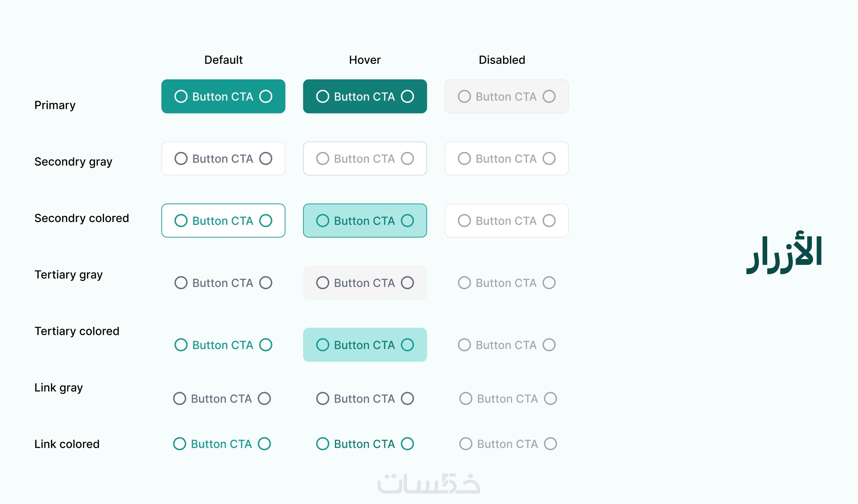Click right circle icon in Secondry gray default button
This screenshot has height=504, width=858.
266,158
